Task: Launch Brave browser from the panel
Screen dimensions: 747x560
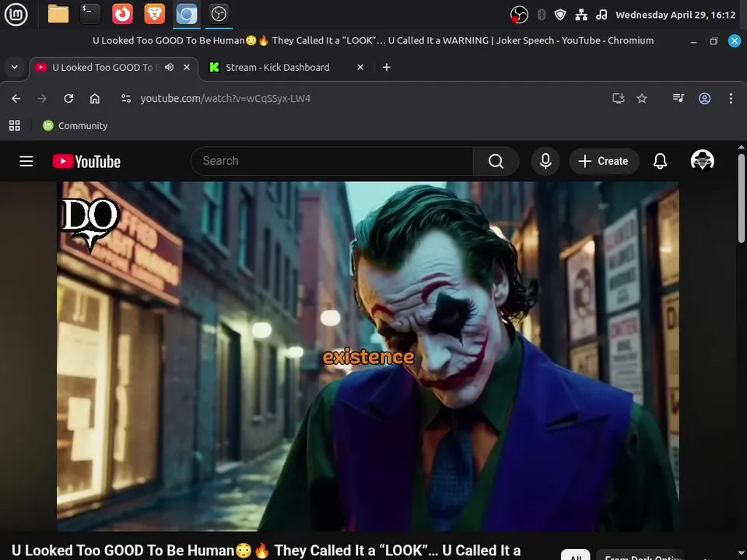Action: click(x=154, y=14)
